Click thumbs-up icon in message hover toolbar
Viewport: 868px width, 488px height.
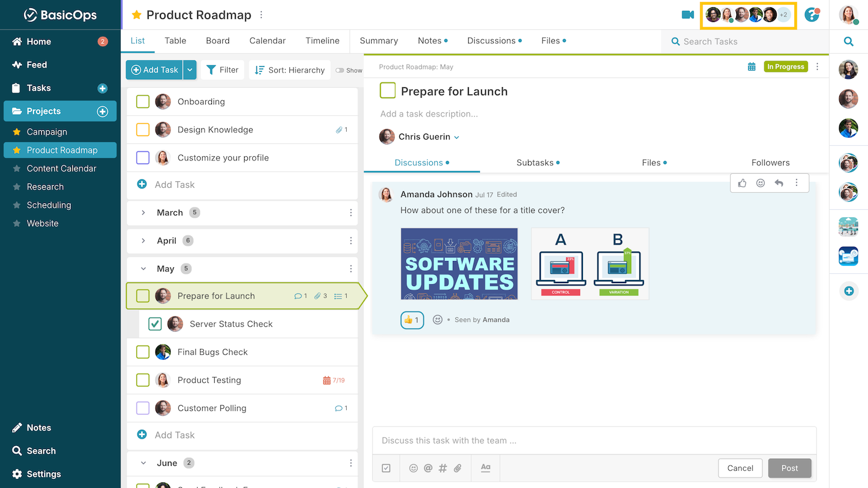742,183
